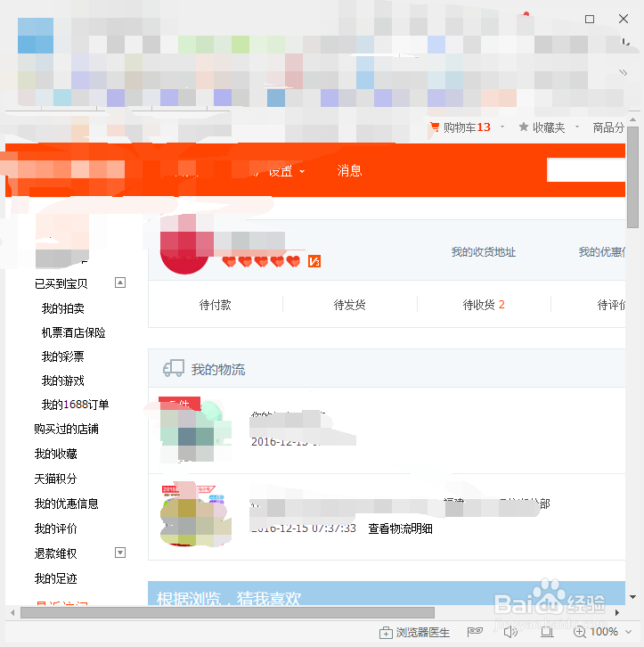Select the 待发货 order tab
This screenshot has height=647, width=644.
click(349, 305)
